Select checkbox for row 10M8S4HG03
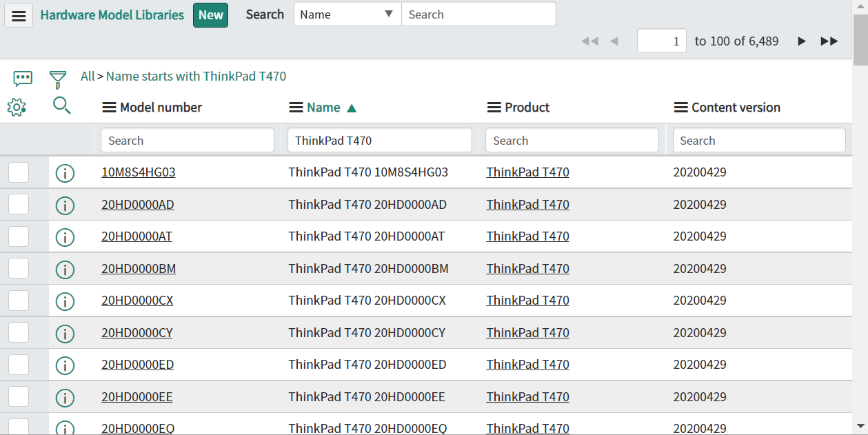The image size is (868, 435). (x=19, y=172)
